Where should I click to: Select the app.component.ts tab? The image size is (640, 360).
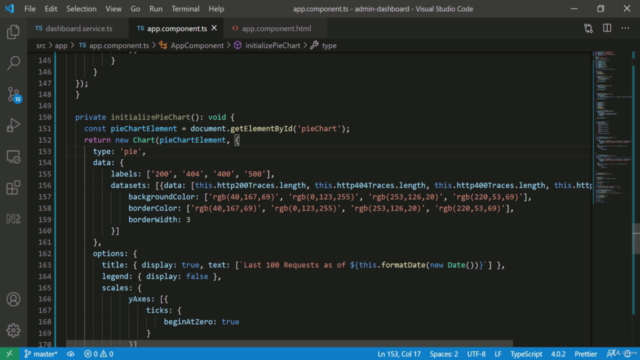177,28
